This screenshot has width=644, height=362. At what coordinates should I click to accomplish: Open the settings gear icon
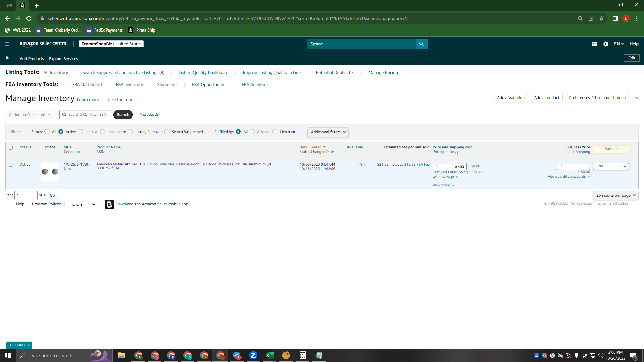coord(606,44)
